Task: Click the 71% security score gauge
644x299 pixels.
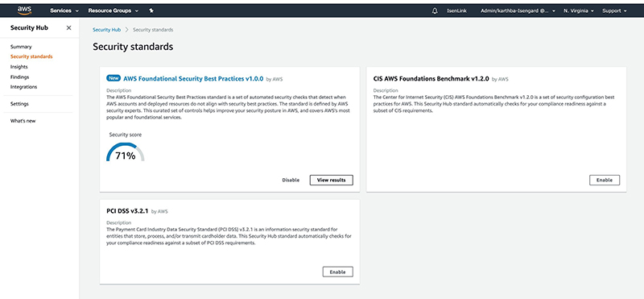Action: pos(126,152)
